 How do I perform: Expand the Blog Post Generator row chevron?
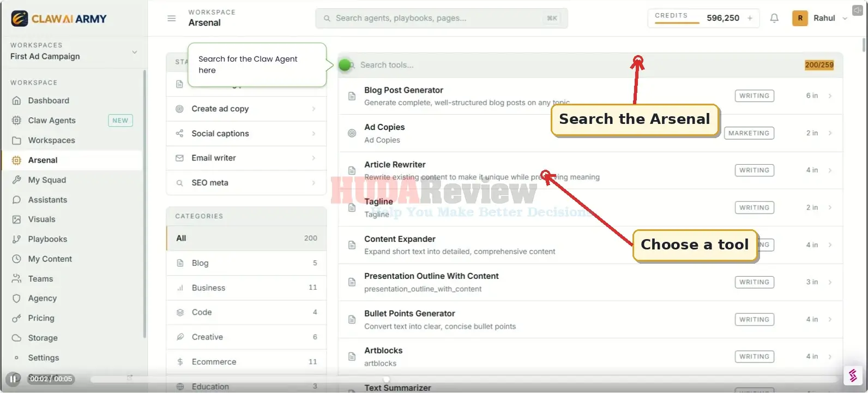click(x=830, y=96)
